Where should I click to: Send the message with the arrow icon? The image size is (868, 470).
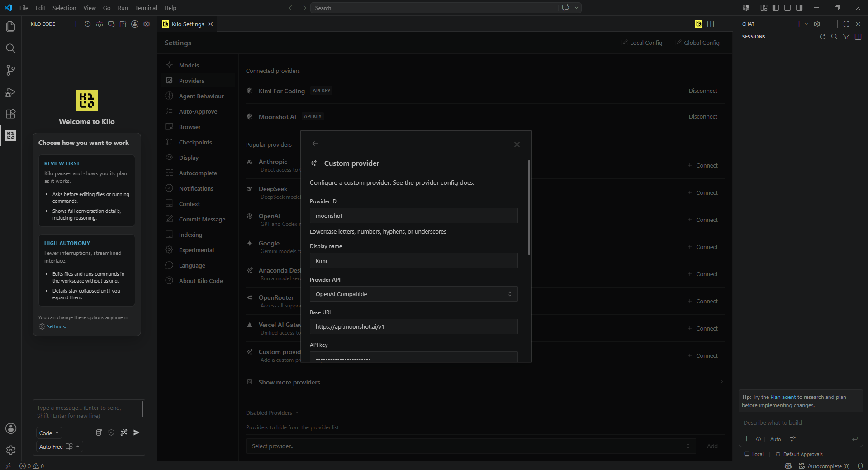(136, 432)
